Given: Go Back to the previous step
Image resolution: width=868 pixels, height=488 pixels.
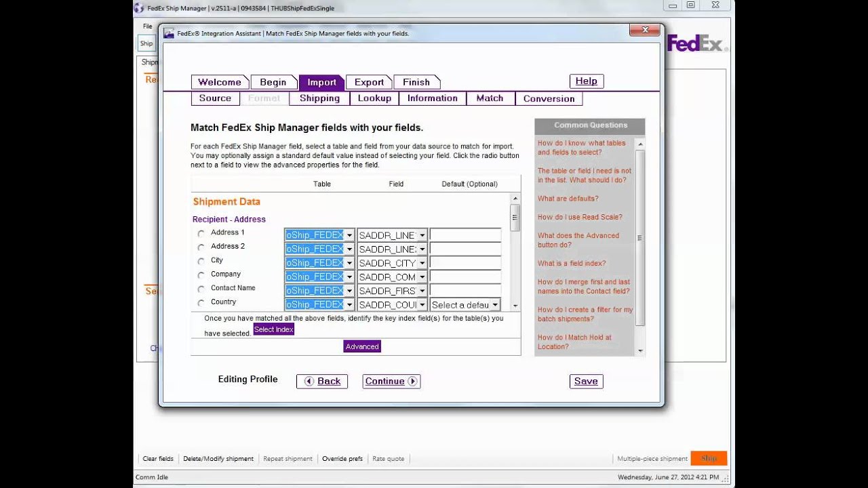Looking at the screenshot, I should [x=322, y=382].
